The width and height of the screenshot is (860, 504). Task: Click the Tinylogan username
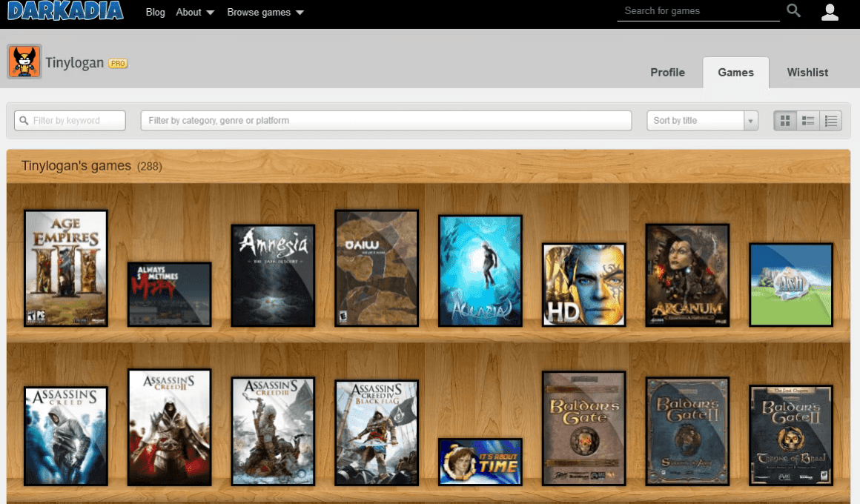click(x=75, y=62)
